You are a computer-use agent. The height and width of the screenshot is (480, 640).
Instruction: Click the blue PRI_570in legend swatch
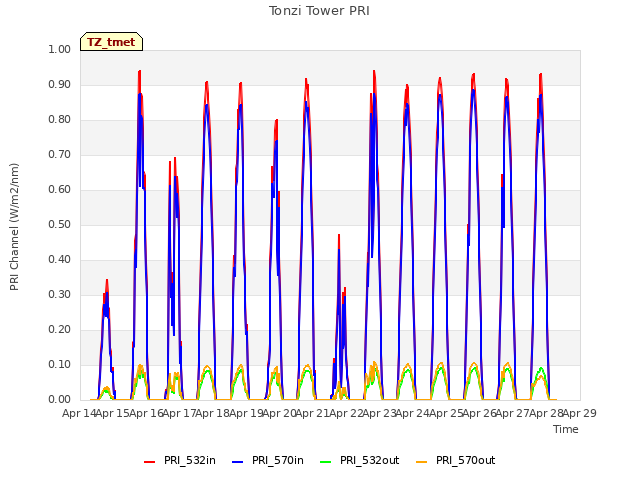click(x=238, y=462)
